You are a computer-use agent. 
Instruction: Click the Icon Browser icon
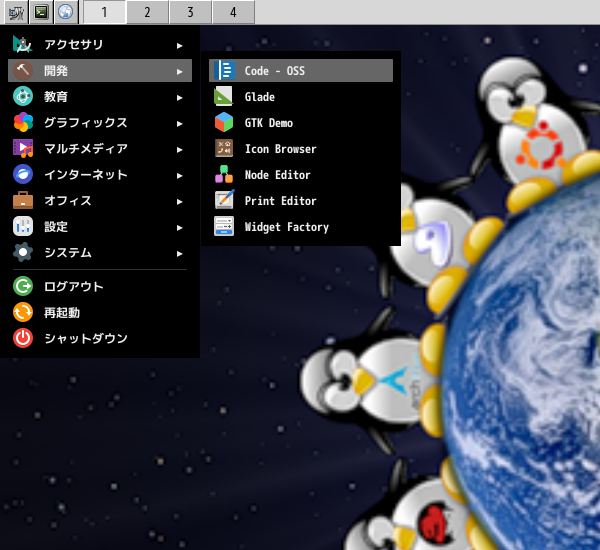coord(224,149)
